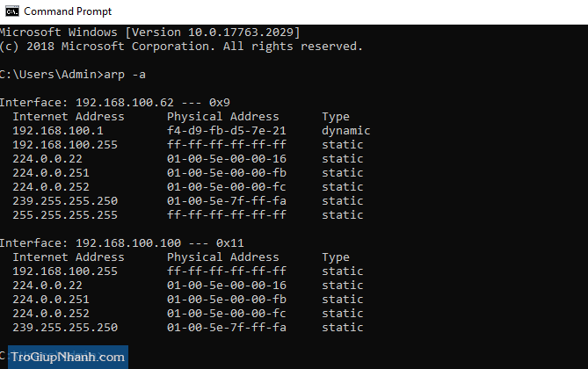Screen dimensions: 588x369
Task: Click the Interface 192.168.100.100 header address
Action: pyautogui.click(x=122, y=242)
